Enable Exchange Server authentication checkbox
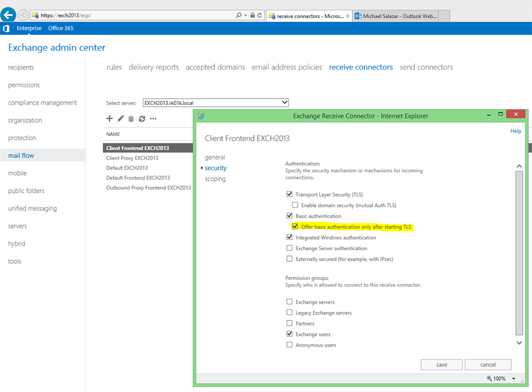The width and height of the screenshot is (532, 392). coord(289,248)
